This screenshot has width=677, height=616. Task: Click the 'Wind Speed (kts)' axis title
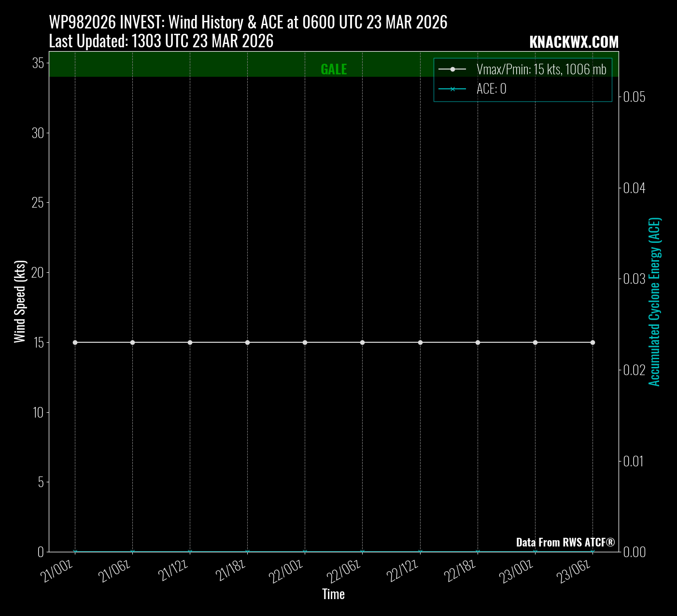(20, 302)
